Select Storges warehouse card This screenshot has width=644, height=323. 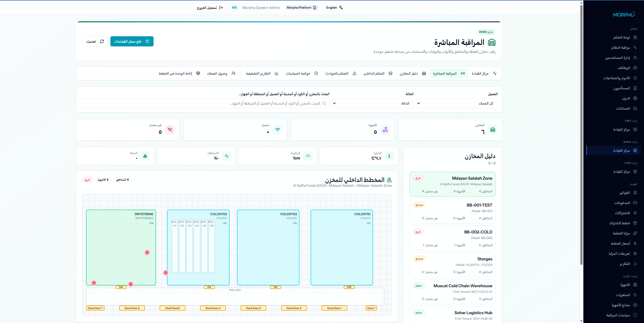[x=452, y=265]
